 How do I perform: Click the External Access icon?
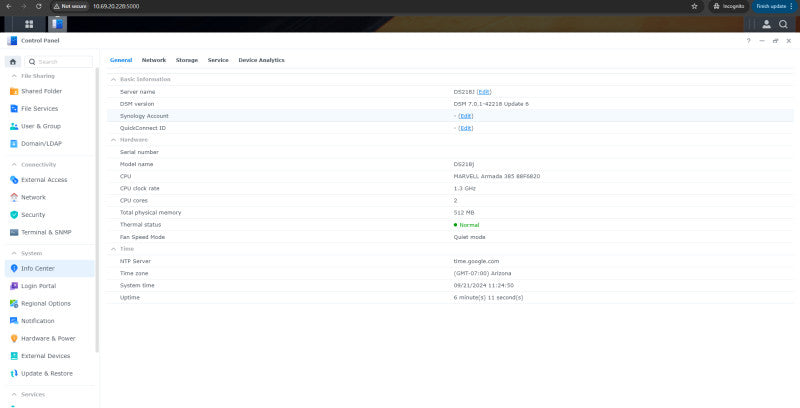14,180
